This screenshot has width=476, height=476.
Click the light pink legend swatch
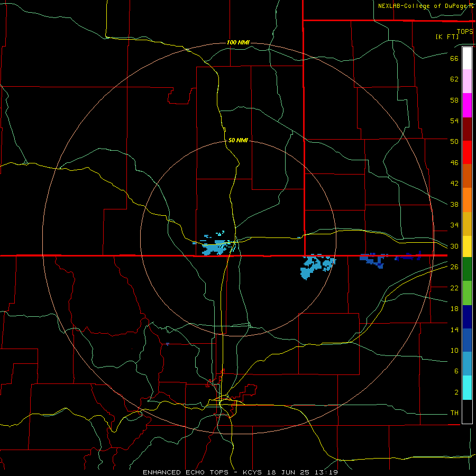pos(467,81)
